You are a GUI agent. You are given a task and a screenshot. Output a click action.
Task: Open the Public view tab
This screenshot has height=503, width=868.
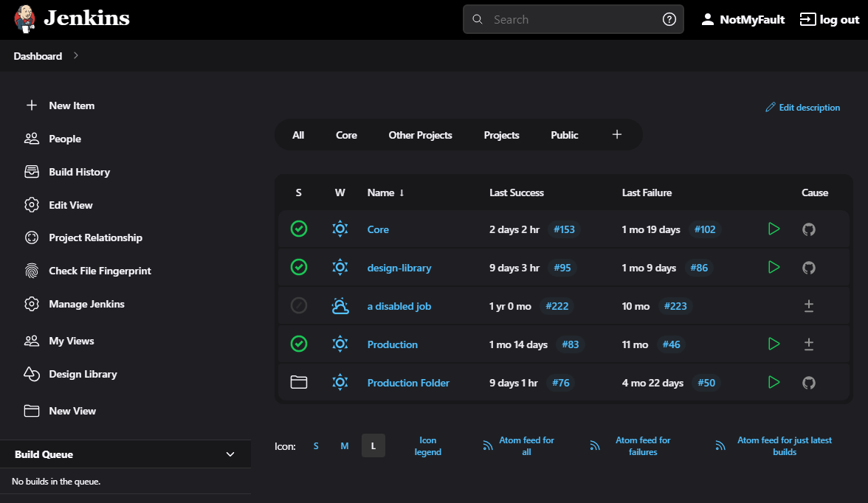pyautogui.click(x=564, y=135)
